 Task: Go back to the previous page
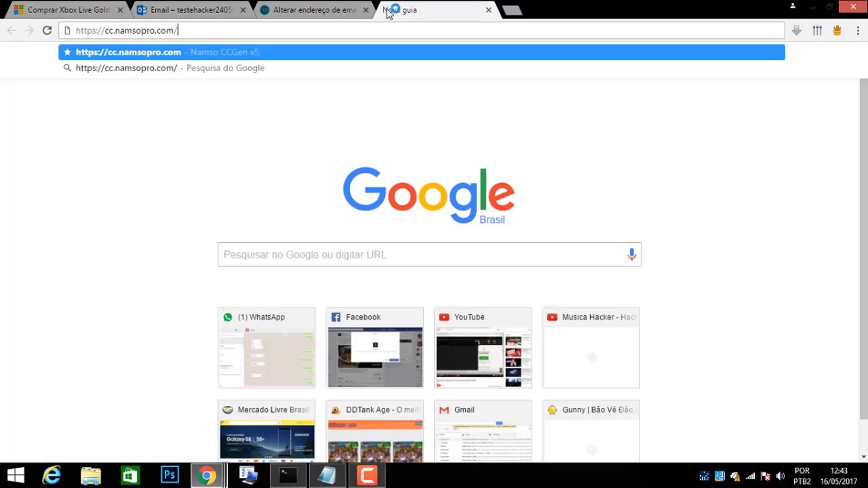12,30
